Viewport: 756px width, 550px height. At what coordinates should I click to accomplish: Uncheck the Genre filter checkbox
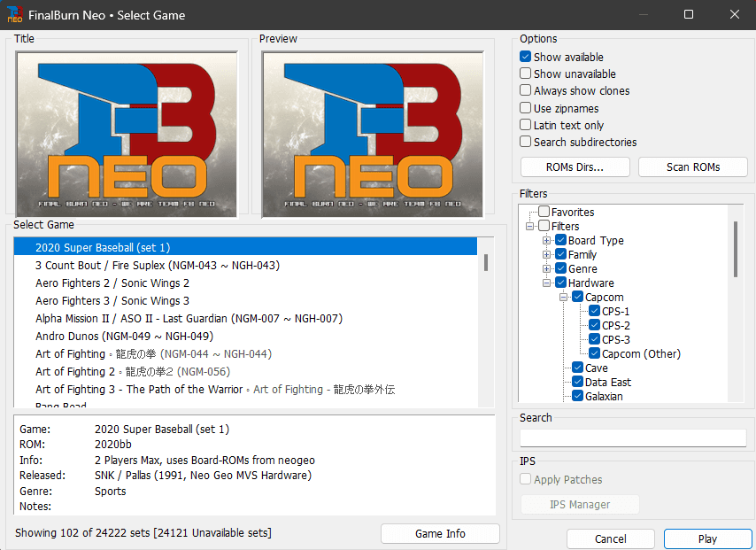[560, 268]
